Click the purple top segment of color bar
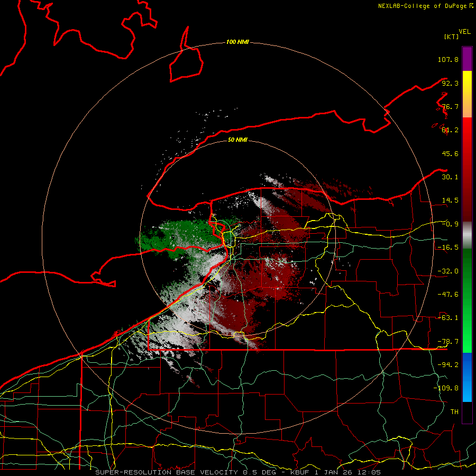The width and height of the screenshot is (476, 476). tap(467, 59)
